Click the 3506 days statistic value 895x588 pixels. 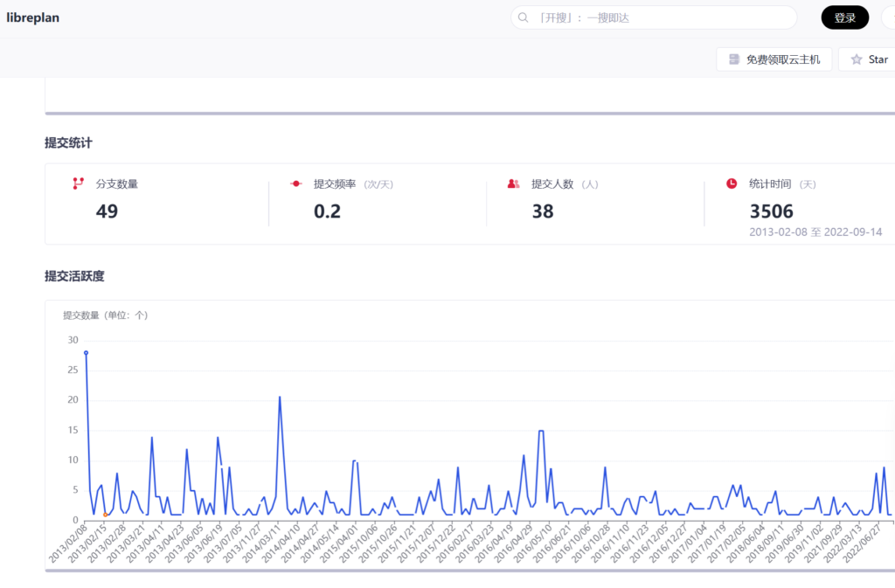[x=771, y=211]
